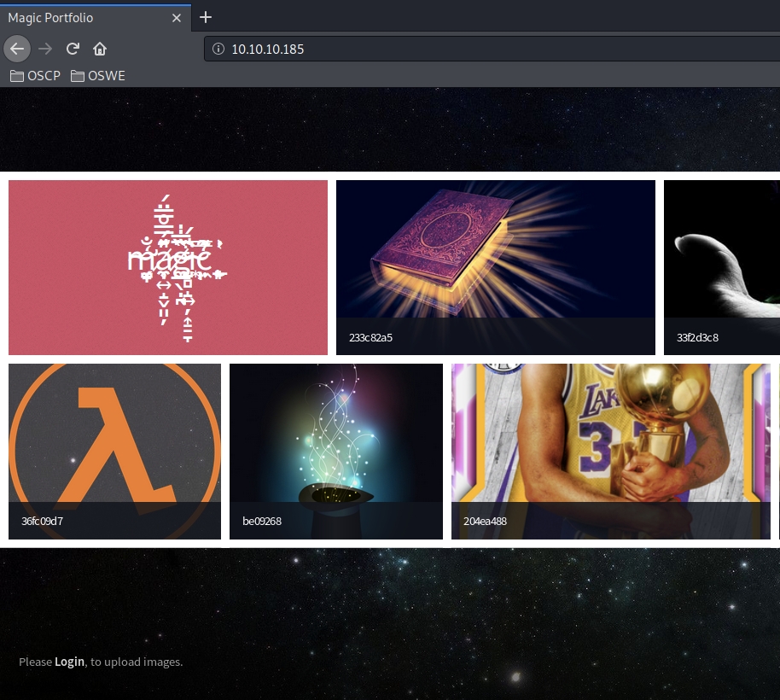The image size is (780, 700).
Task: Click the forward navigation arrow
Action: point(45,49)
